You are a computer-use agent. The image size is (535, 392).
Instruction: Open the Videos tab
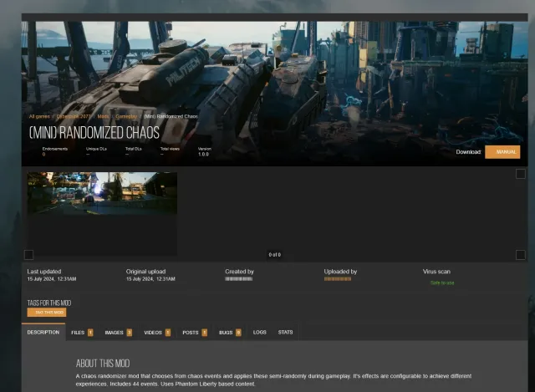tap(157, 333)
